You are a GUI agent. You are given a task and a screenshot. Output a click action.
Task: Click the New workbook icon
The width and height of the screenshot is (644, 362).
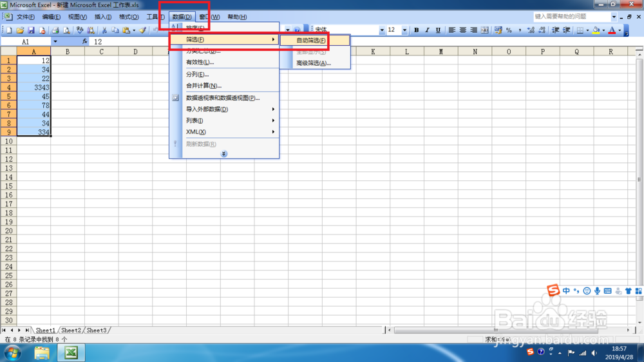(9, 30)
